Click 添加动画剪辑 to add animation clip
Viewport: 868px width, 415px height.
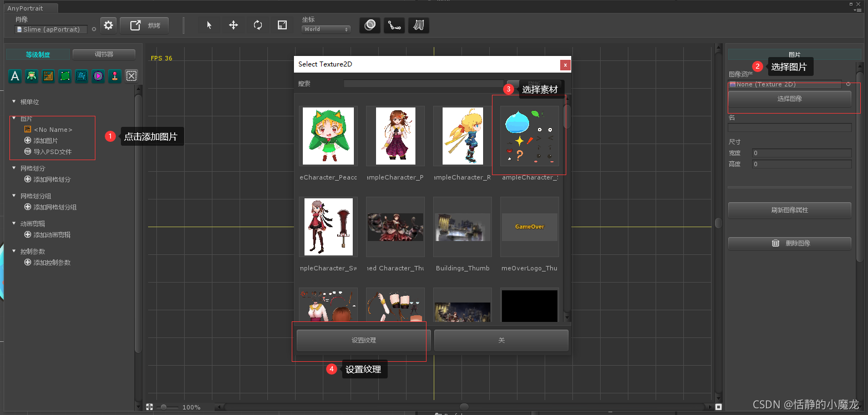(48, 235)
